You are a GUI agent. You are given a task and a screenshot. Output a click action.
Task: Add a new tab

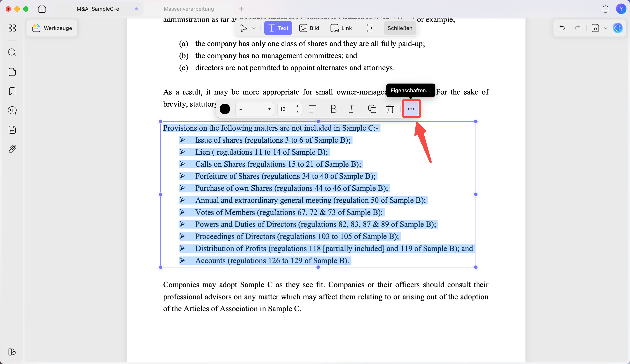(241, 9)
